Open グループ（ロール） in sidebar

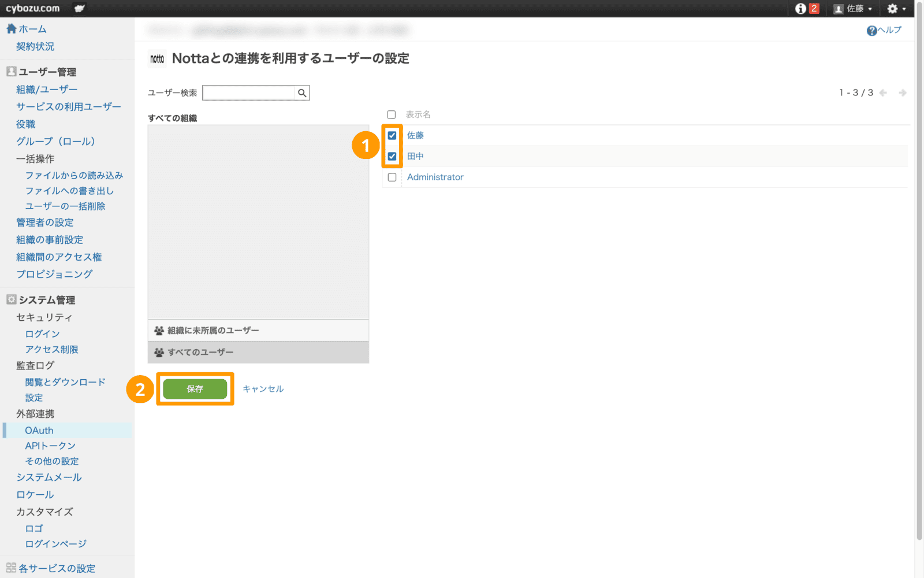55,142
